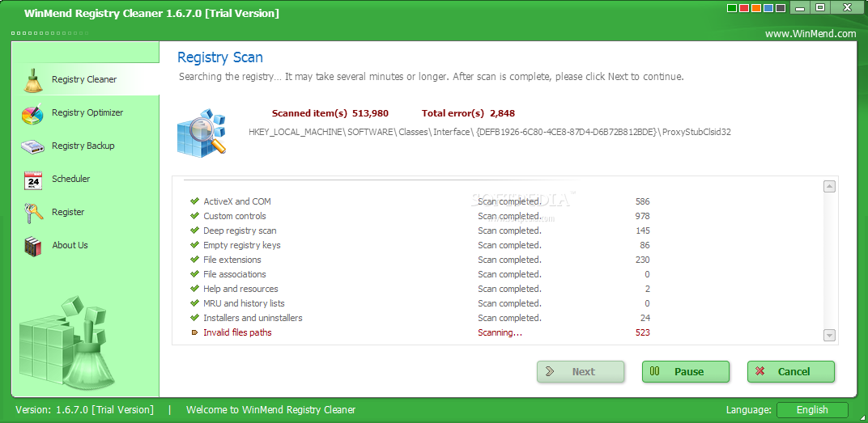
Task: Click the Registry Cleaner broom icon
Action: [33, 79]
